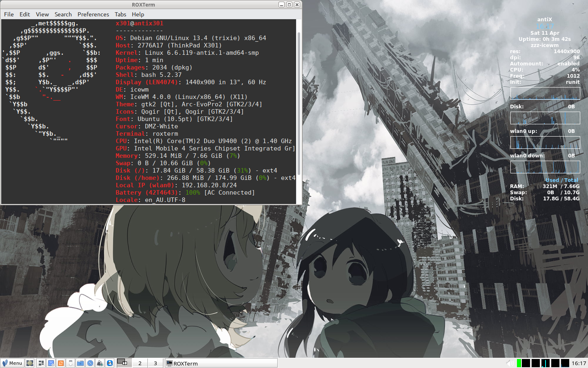Click the 'x301@antix301' header in terminal
The width and height of the screenshot is (588, 368).
[140, 23]
